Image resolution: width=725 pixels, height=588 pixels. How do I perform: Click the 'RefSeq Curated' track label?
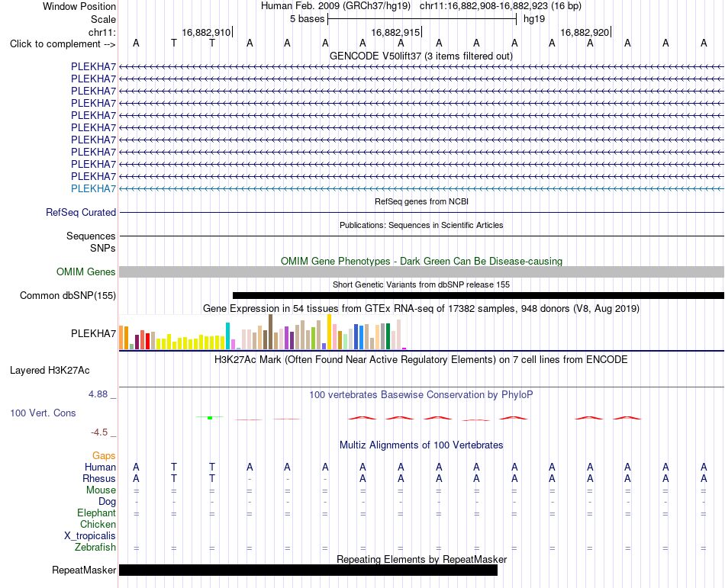pyautogui.click(x=81, y=213)
